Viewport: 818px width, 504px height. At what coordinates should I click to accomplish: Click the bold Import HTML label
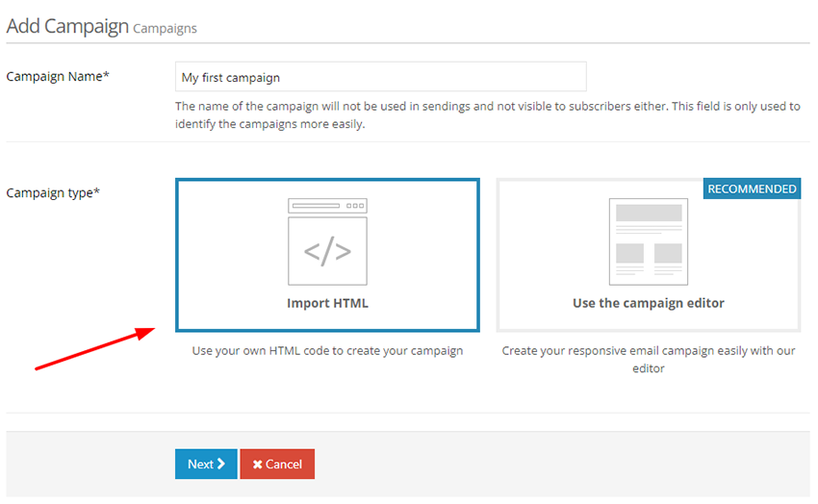[x=327, y=303]
